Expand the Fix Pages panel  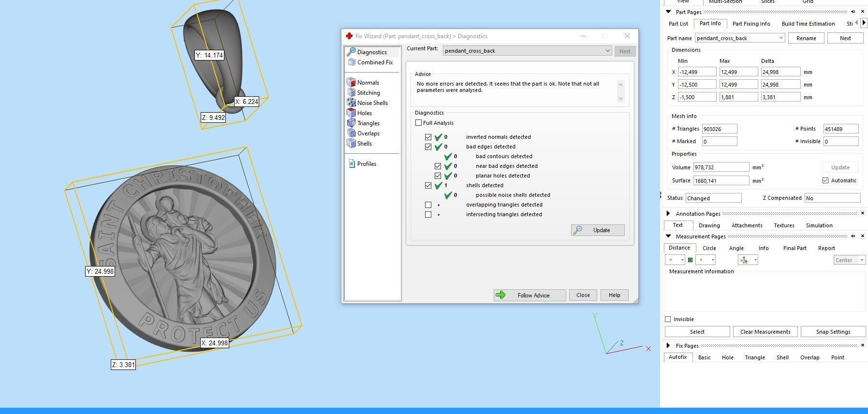pos(668,345)
